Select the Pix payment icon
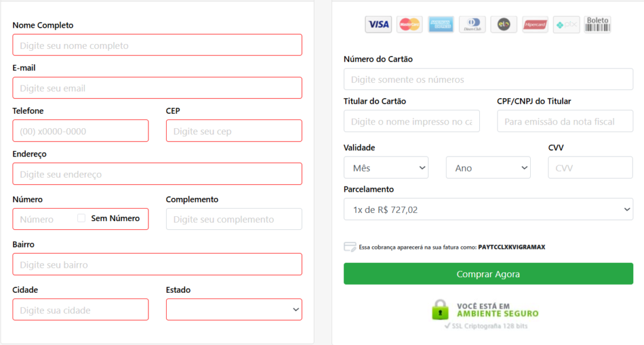 [x=567, y=25]
